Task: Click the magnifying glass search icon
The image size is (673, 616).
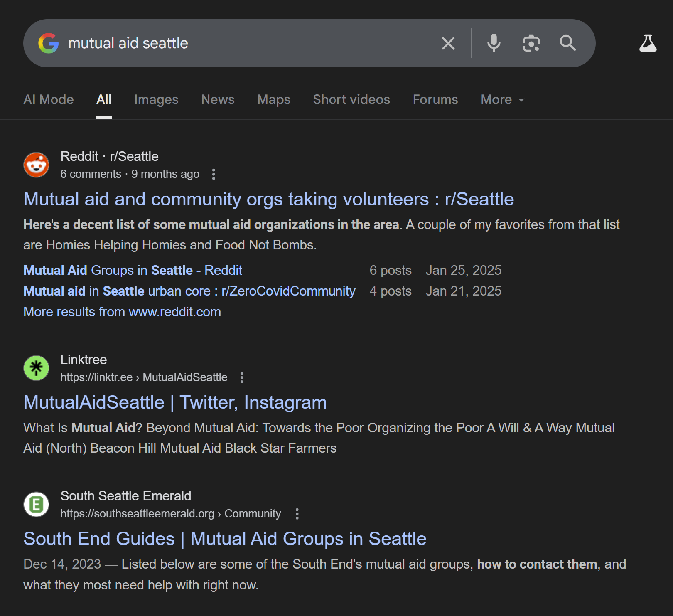Action: coord(567,43)
